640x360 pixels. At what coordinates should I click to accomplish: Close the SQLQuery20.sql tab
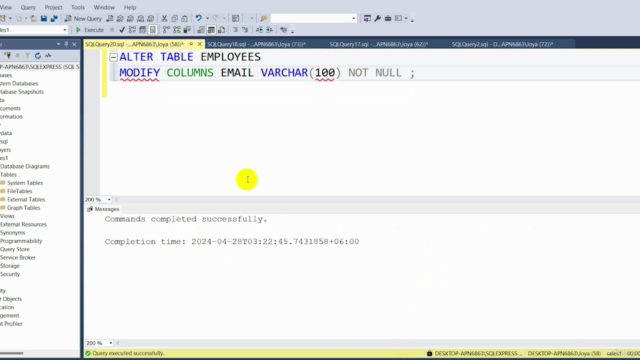click(x=200, y=44)
